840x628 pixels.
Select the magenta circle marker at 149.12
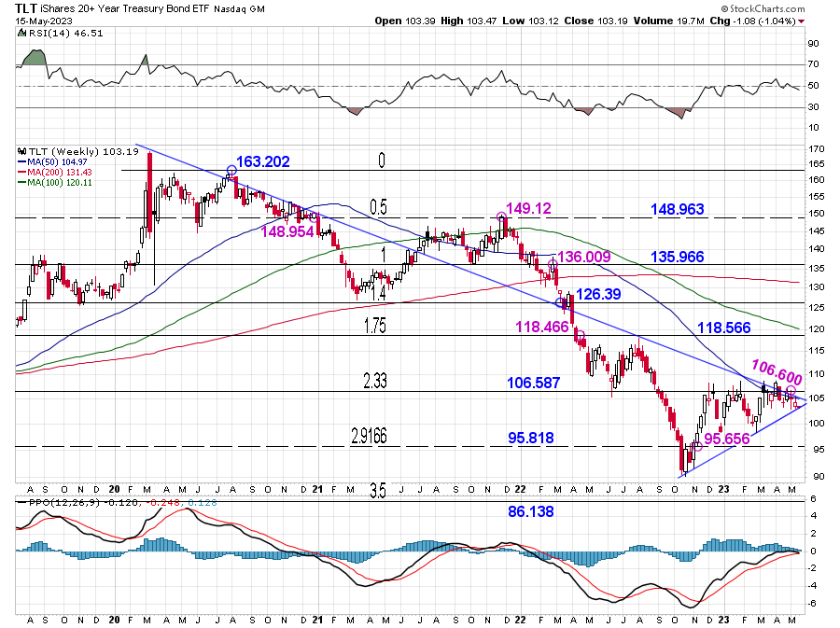(501, 216)
